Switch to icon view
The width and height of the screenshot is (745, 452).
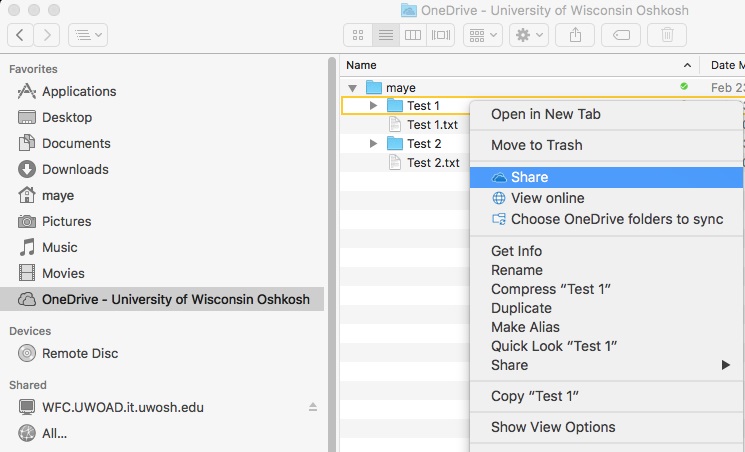358,35
